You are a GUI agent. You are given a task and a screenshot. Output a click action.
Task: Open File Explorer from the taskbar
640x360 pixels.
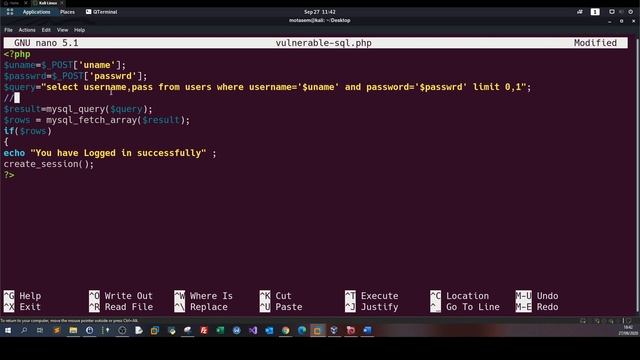[73, 331]
